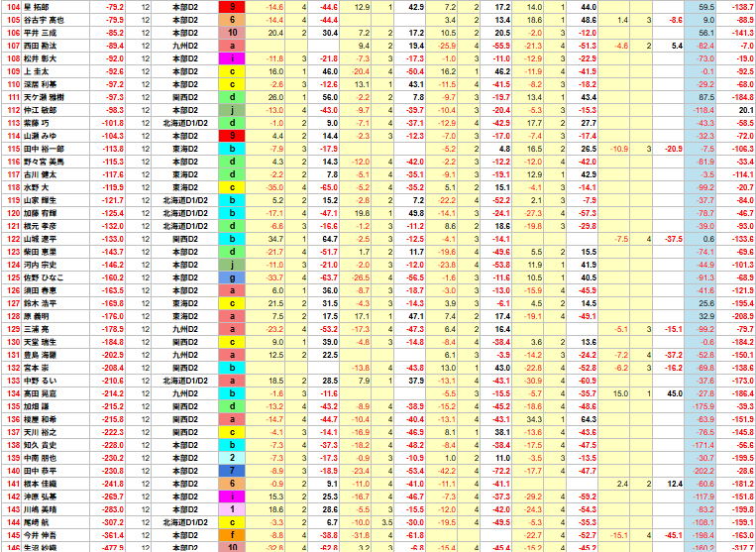Select 九州D2 region cell in row 107
756x552 pixels.
click(185, 46)
